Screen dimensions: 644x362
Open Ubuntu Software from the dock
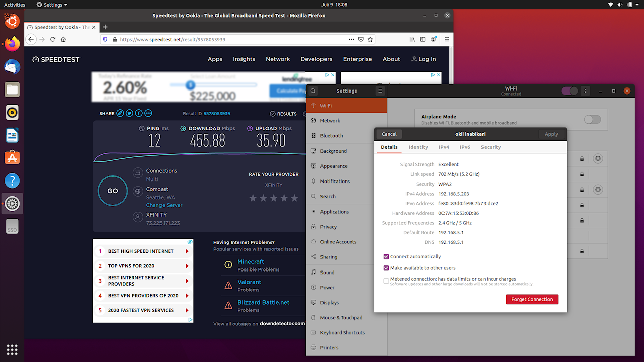12,158
